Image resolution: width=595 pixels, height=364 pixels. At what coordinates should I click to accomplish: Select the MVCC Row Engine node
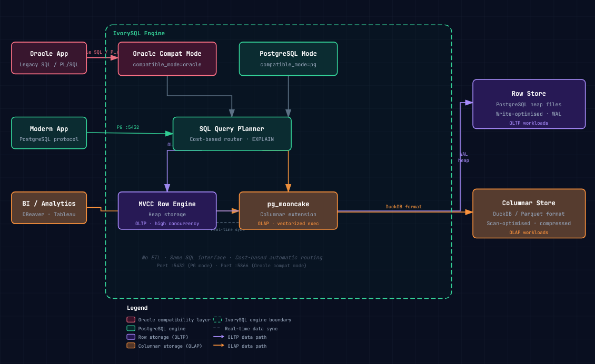point(167,211)
